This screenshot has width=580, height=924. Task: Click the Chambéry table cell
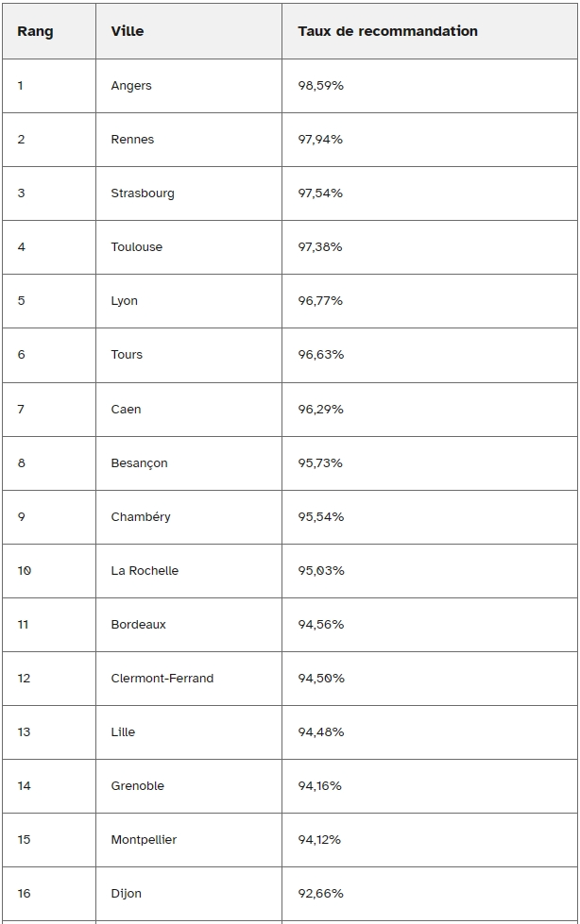click(189, 517)
